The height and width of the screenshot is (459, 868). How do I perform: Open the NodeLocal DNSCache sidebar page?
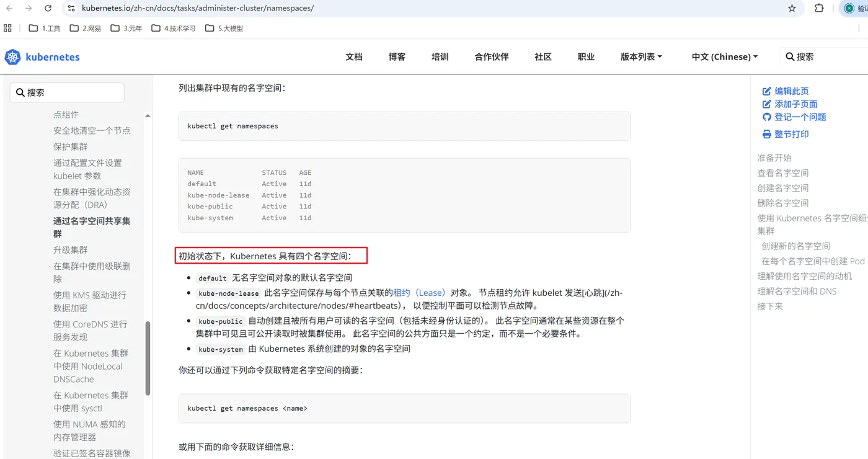click(x=91, y=366)
